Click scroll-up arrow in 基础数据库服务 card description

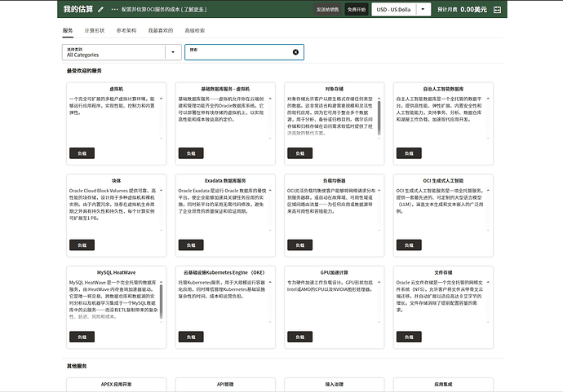coord(270,99)
